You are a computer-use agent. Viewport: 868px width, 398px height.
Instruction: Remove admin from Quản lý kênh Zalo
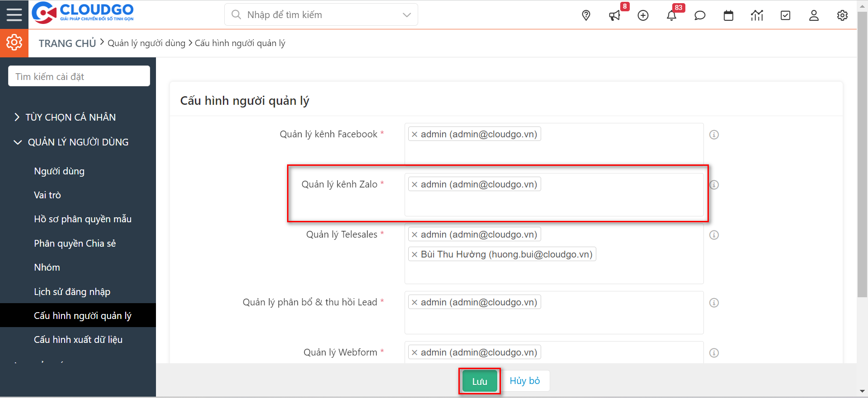(415, 184)
